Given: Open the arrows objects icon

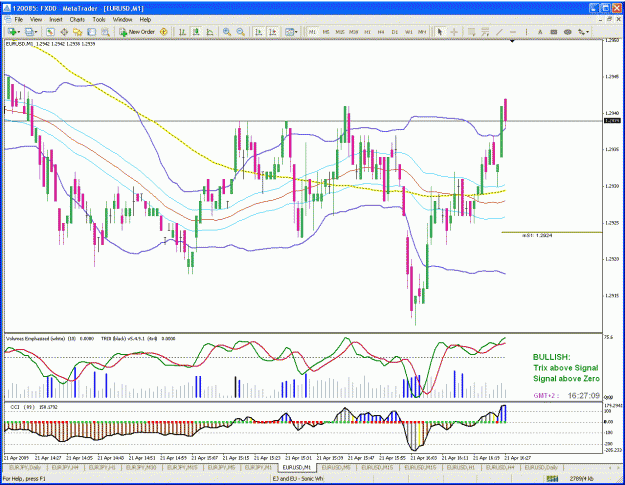Looking at the screenshot, I should click(581, 32).
